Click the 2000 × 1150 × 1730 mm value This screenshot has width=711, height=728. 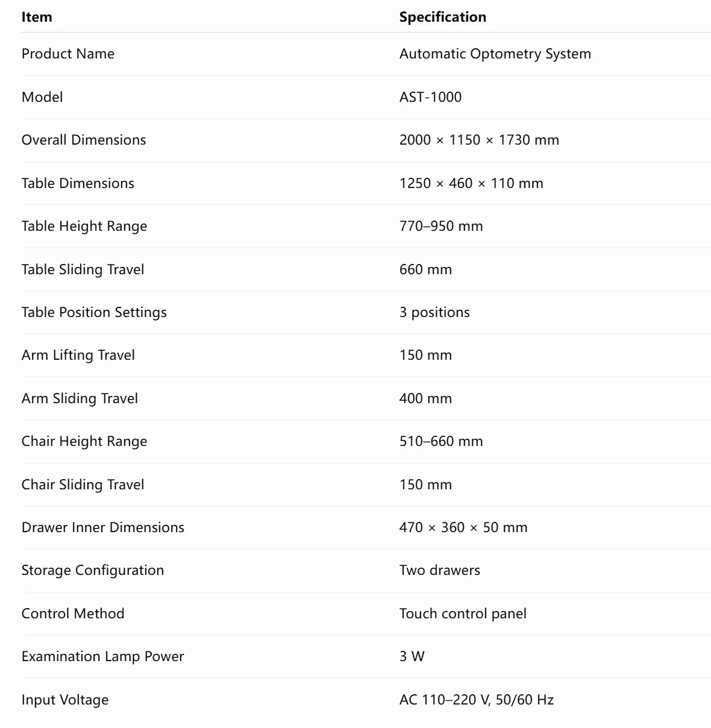coord(480,140)
